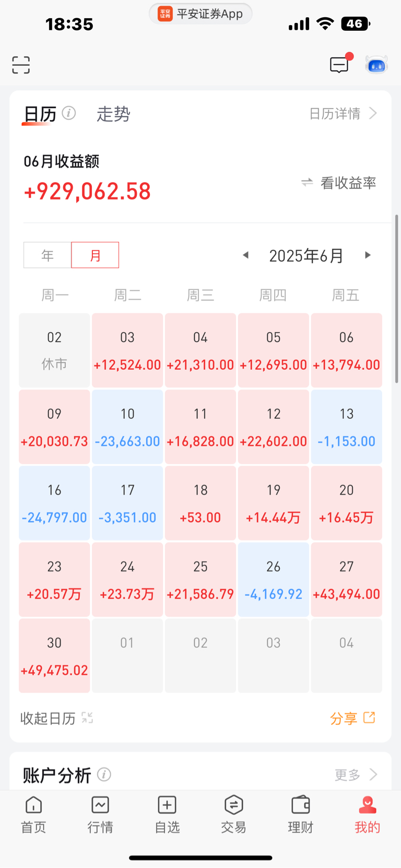401x868 pixels.
Task: Open 首页 home tab icon
Action: click(x=33, y=805)
